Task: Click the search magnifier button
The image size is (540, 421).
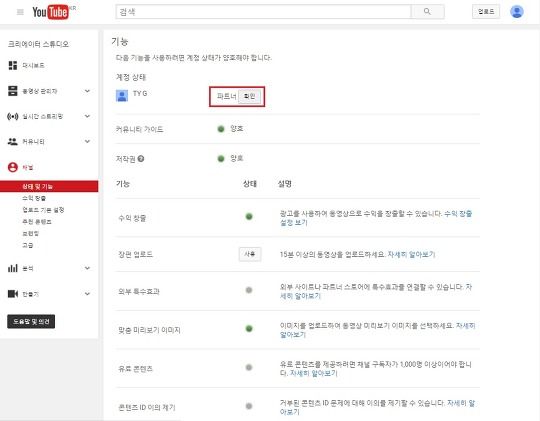Action: [427, 12]
